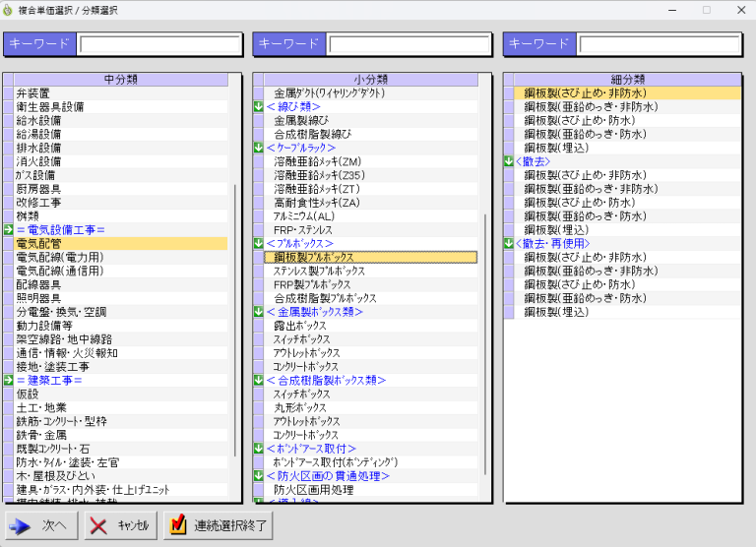Click the red X icon on キャンセル button
This screenshot has width=756, height=547.
(98, 525)
